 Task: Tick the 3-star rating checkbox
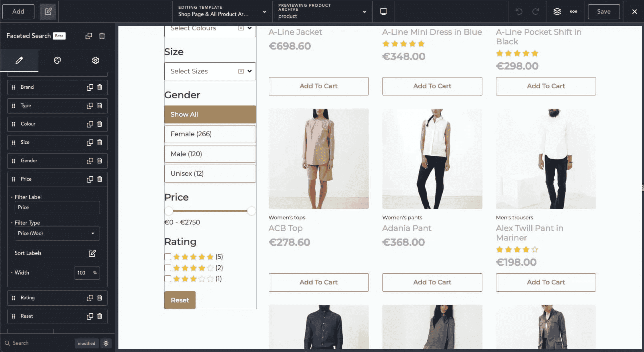[x=168, y=278]
